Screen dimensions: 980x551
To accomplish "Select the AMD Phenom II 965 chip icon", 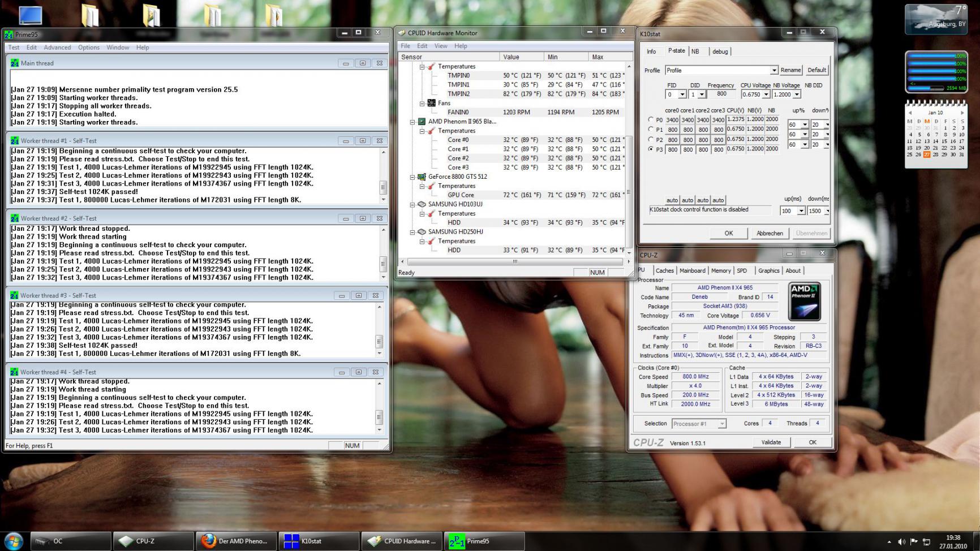I will click(422, 122).
